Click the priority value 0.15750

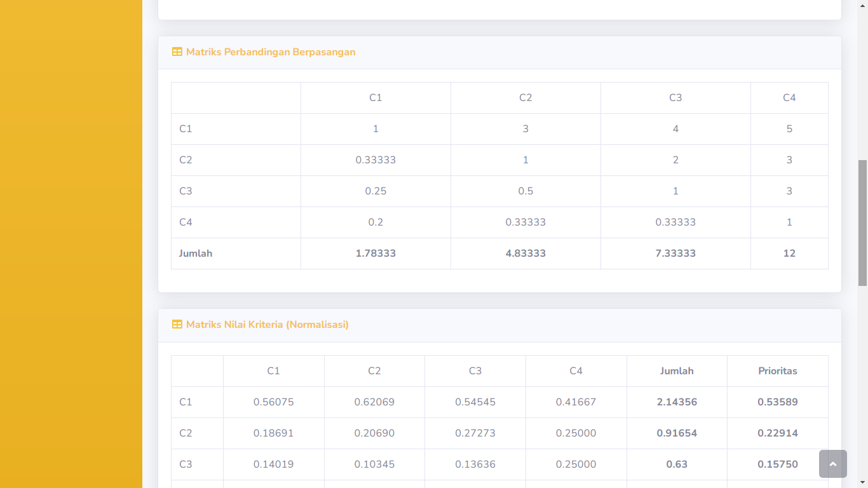point(778,464)
